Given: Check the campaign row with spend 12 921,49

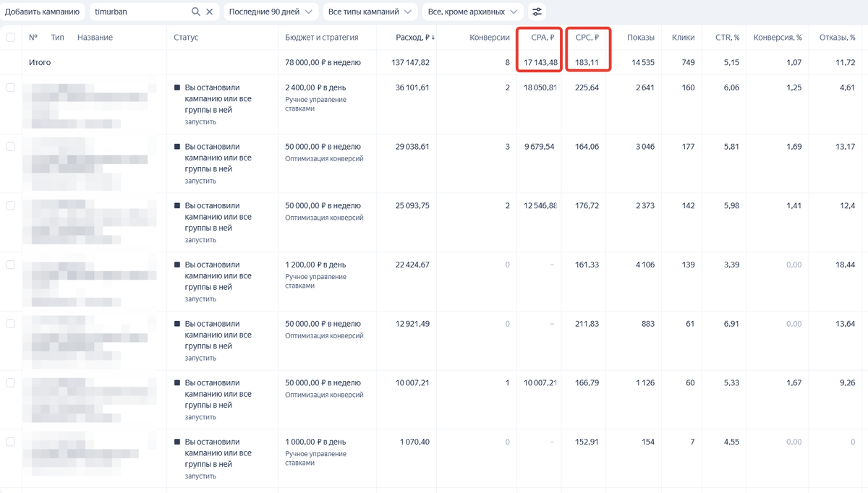Looking at the screenshot, I should click(11, 324).
